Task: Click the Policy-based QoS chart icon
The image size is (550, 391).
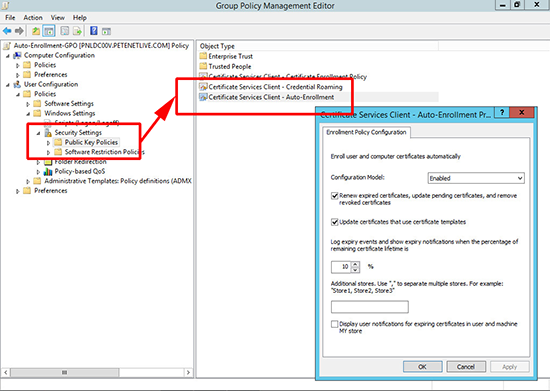Action: coord(48,171)
